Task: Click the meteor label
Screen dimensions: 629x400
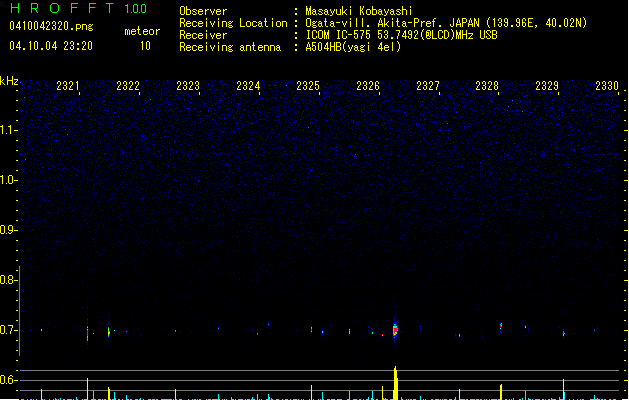Action: 142,31
